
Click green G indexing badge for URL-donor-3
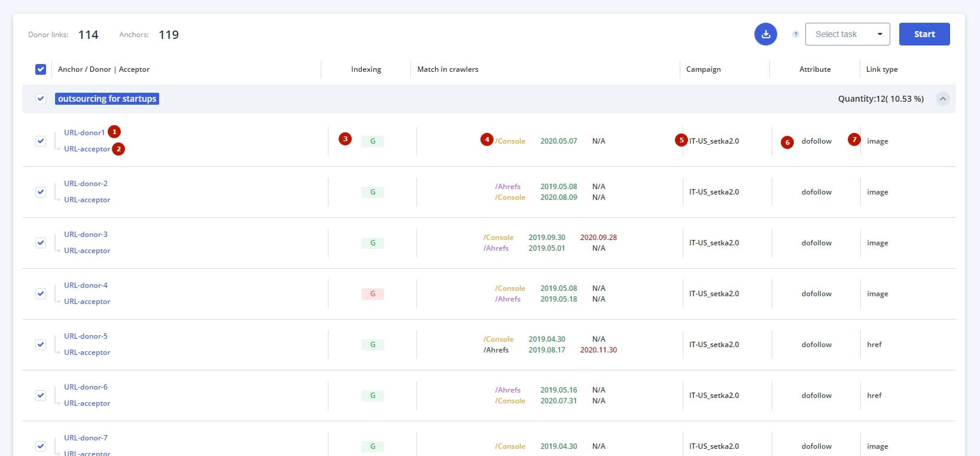[373, 243]
